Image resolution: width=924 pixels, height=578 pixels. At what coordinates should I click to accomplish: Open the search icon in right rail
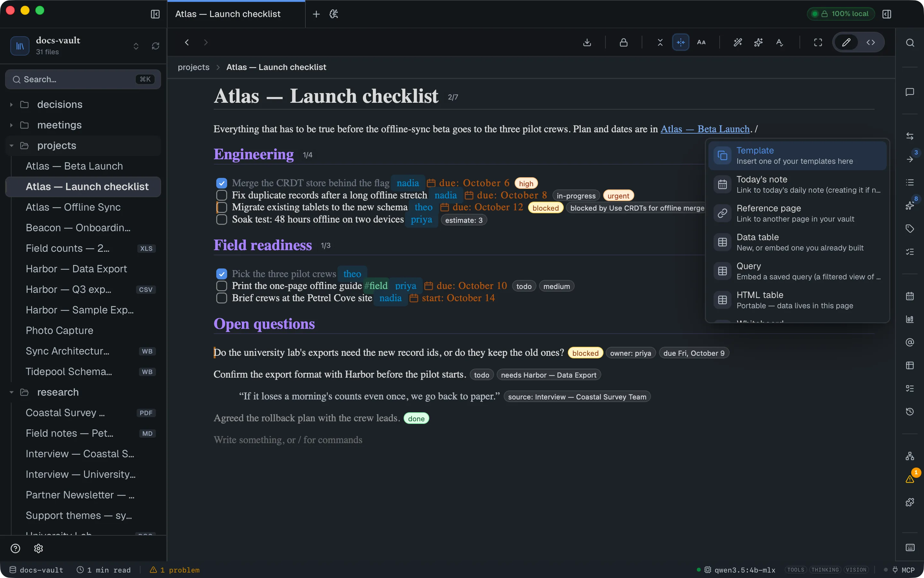(x=910, y=43)
